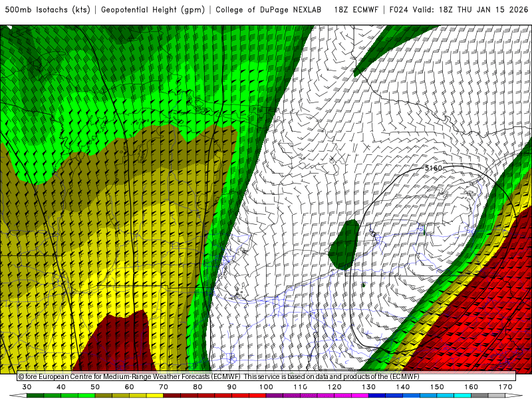This screenshot has height=399, width=532.
Task: Click the left arrow end of colorbar
Action: pos(19,396)
